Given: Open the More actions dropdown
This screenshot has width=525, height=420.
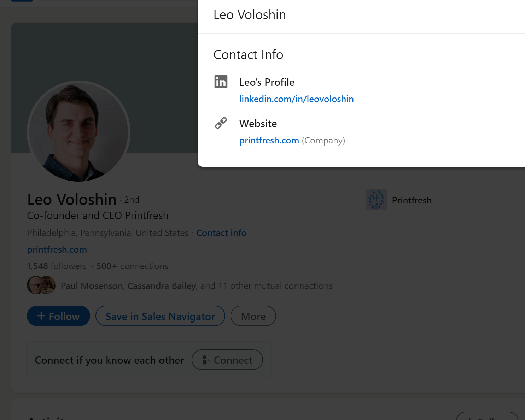Looking at the screenshot, I should pos(253,316).
